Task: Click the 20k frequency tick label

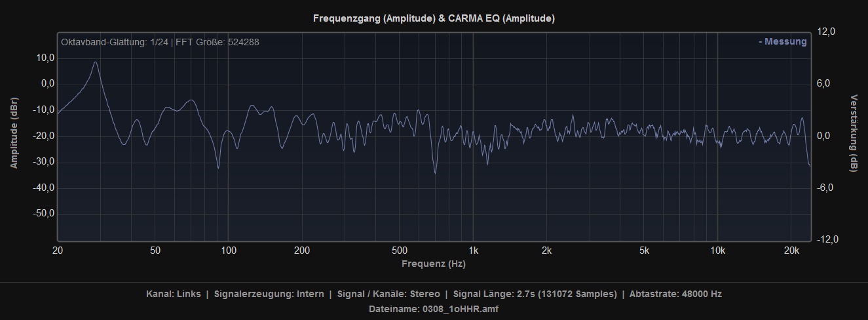Action: pos(791,250)
